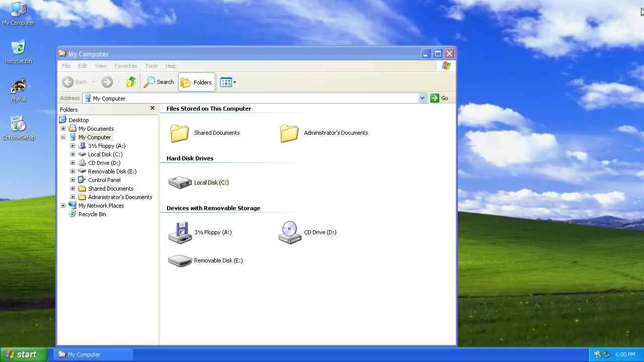Viewport: 644px width, 362px height.
Task: Click the Recycle Bin desktop icon
Action: pyautogui.click(x=18, y=52)
